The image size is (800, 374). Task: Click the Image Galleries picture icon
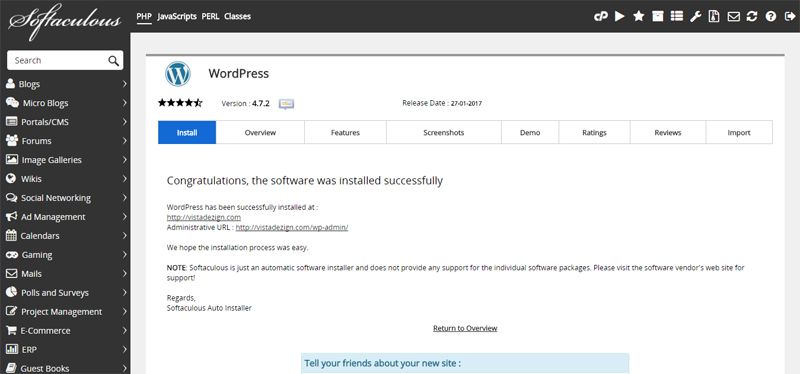coord(12,159)
